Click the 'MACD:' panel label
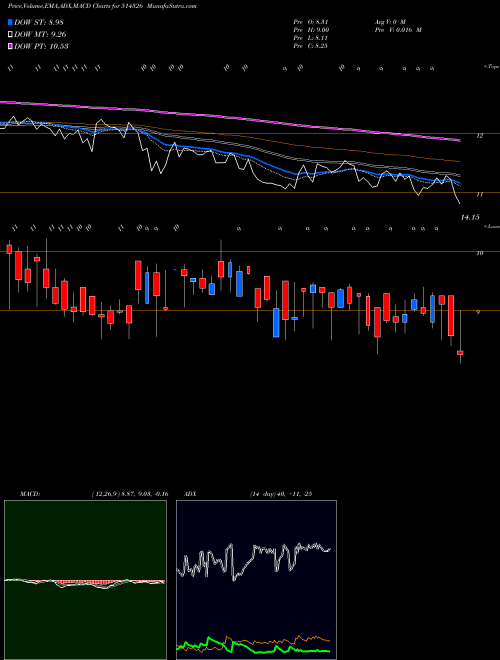 click(29, 494)
